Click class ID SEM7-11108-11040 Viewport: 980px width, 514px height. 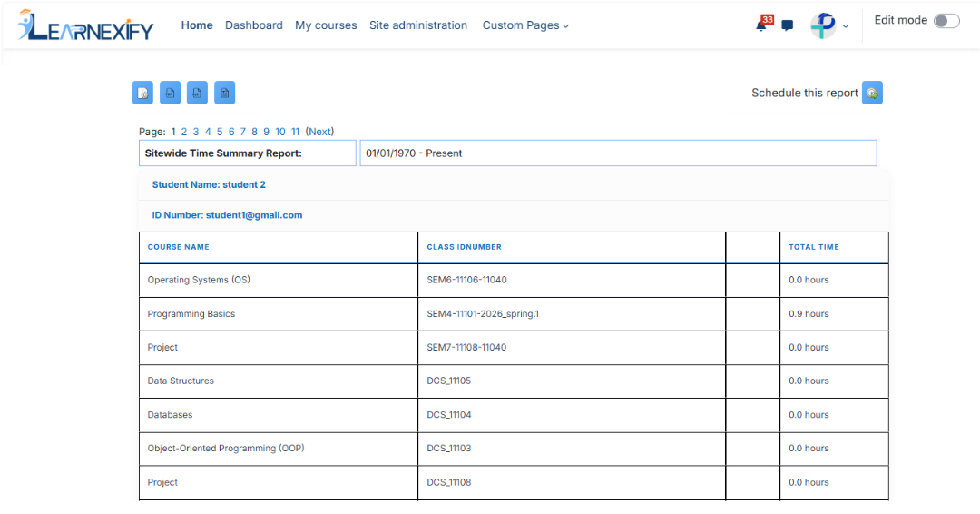tap(467, 348)
